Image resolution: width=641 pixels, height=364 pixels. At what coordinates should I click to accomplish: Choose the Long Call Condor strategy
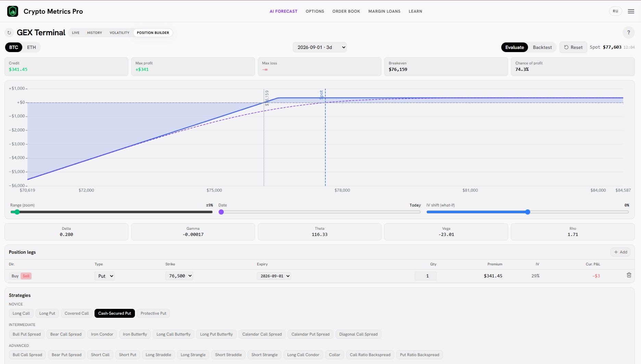point(303,355)
